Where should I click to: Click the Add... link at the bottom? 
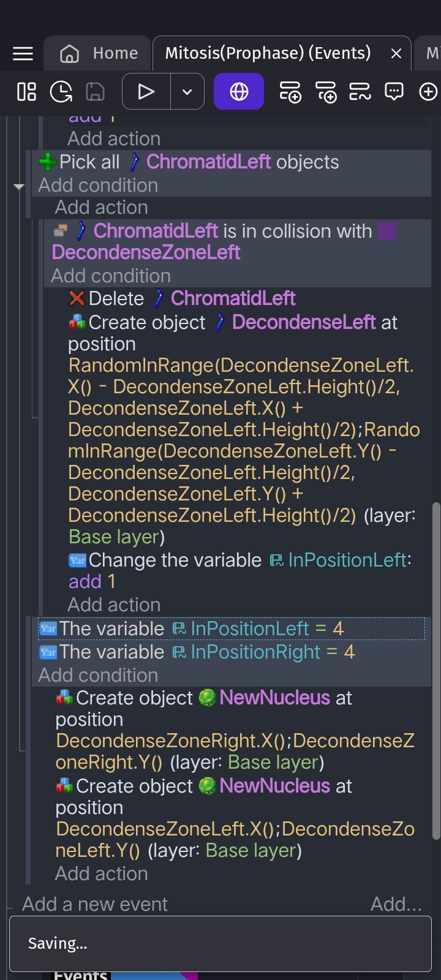click(396, 903)
